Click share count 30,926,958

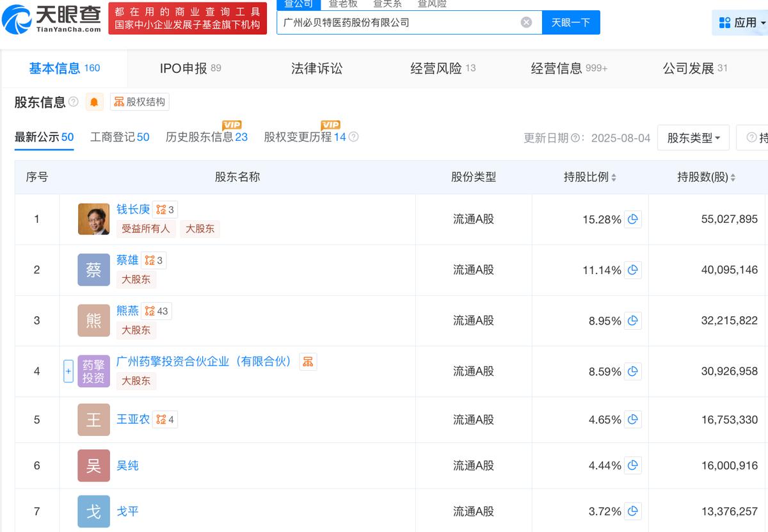click(729, 371)
